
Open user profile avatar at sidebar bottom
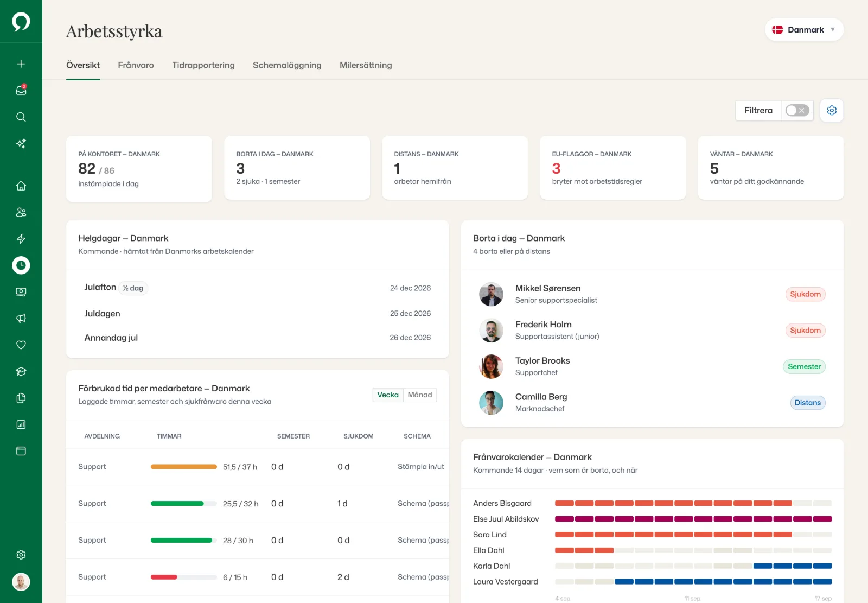[21, 582]
